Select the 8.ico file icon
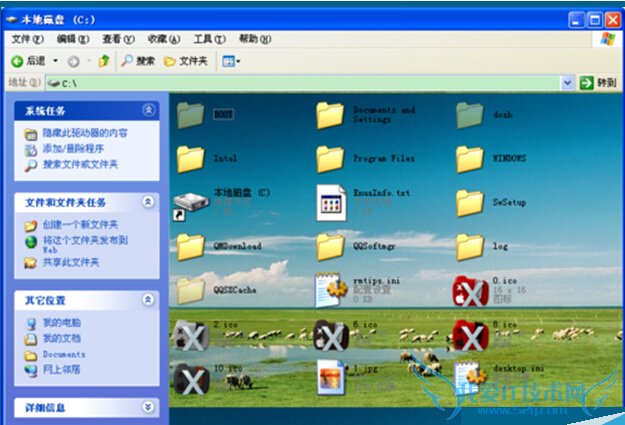The width and height of the screenshot is (625, 425). pyautogui.click(x=471, y=335)
